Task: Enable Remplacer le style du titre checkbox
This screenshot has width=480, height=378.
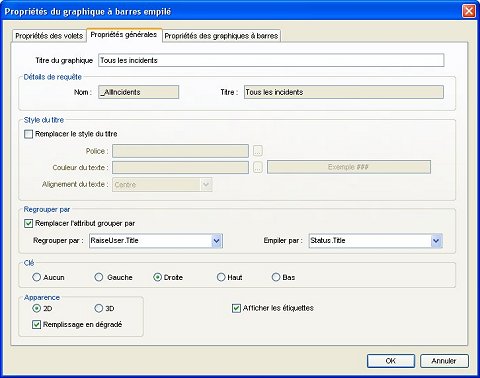Action: pos(29,134)
